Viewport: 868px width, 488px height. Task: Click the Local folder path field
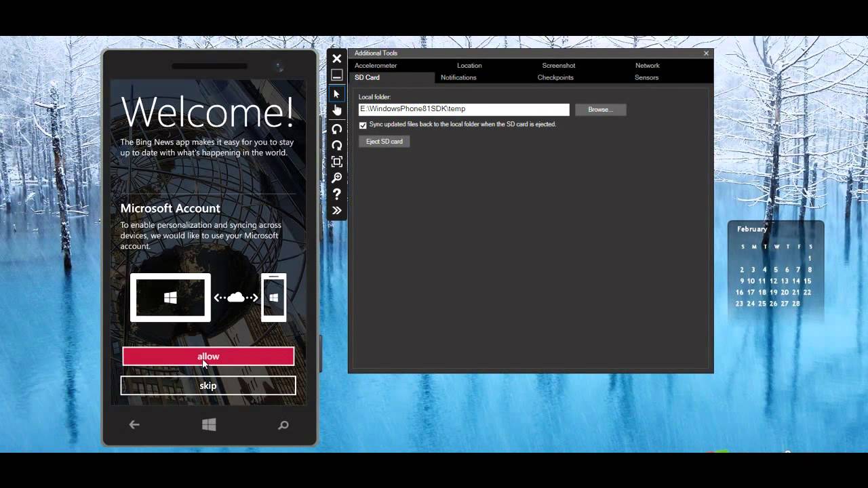pyautogui.click(x=464, y=109)
